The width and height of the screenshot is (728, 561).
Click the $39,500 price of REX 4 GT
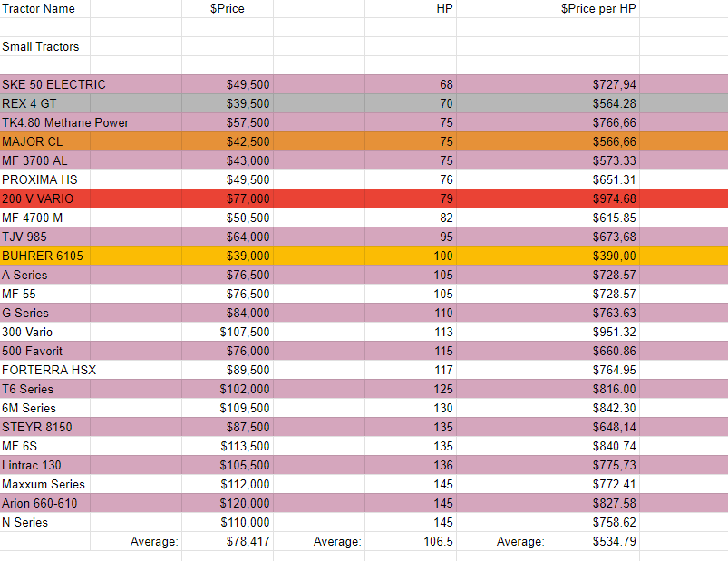228,103
